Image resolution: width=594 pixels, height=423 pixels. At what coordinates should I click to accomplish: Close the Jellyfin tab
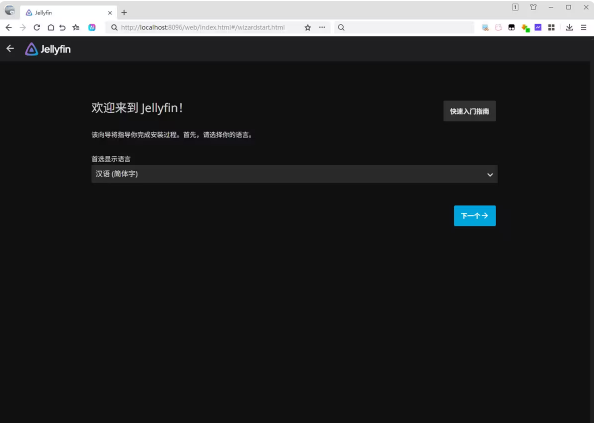[110, 13]
